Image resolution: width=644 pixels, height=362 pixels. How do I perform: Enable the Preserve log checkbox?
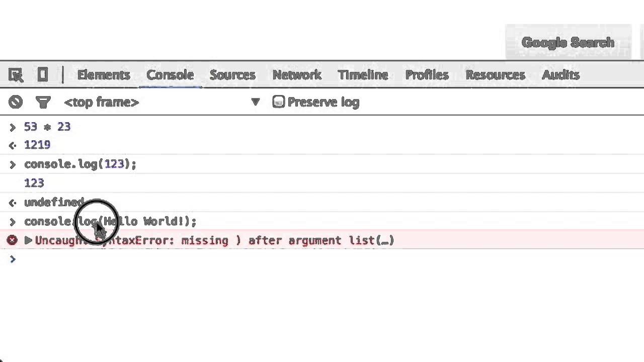[x=278, y=102]
